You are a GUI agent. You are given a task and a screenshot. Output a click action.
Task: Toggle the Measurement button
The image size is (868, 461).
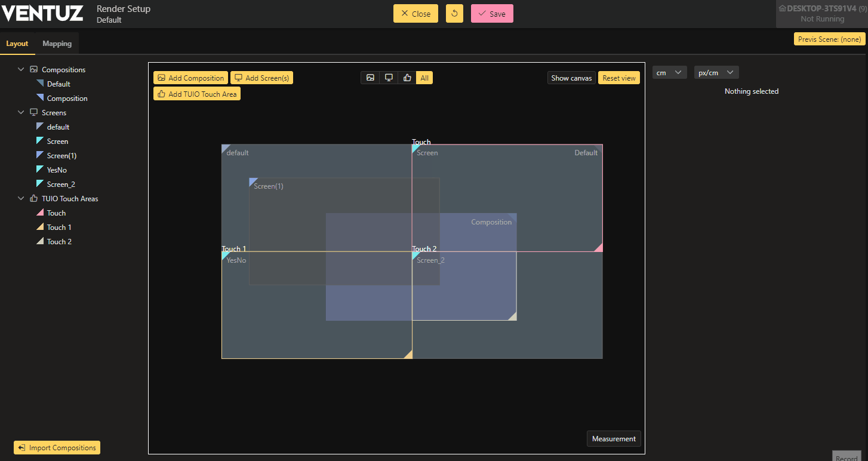(x=614, y=439)
